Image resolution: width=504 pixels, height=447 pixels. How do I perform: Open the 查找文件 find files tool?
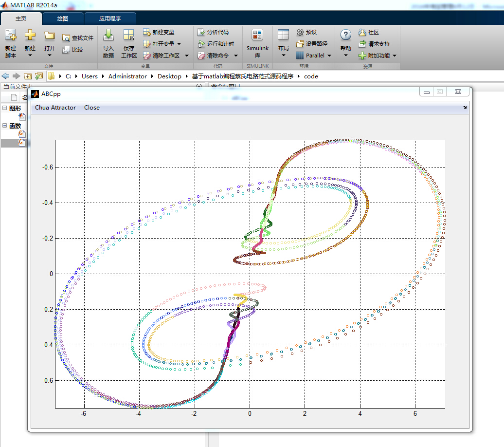pyautogui.click(x=78, y=38)
